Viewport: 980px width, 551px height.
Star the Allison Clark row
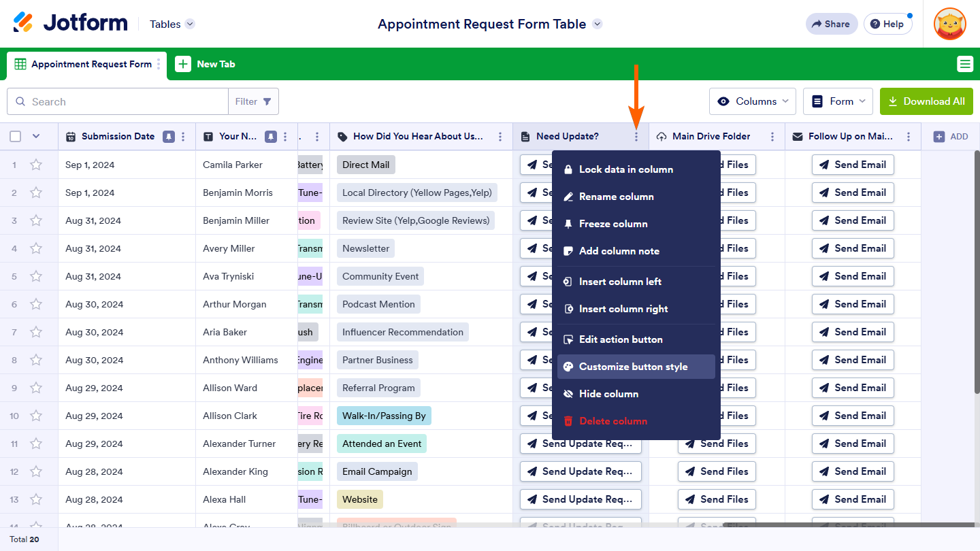point(36,416)
